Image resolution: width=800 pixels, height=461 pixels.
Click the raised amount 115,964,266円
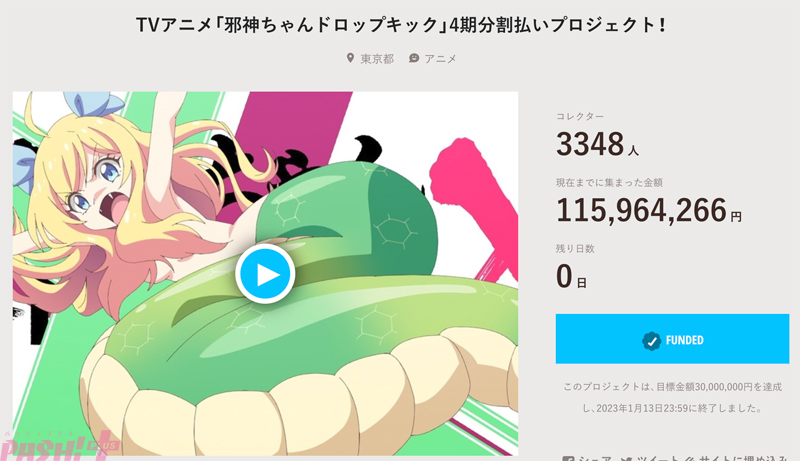pyautogui.click(x=648, y=210)
